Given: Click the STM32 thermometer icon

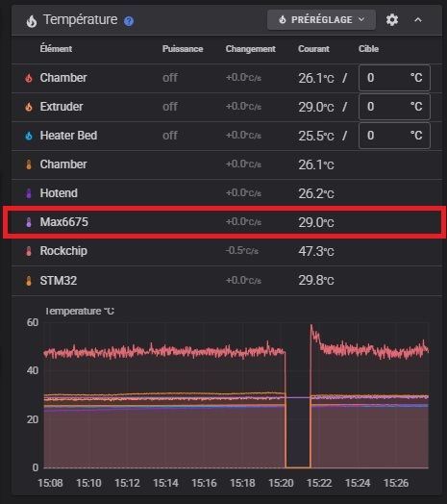Looking at the screenshot, I should [29, 281].
